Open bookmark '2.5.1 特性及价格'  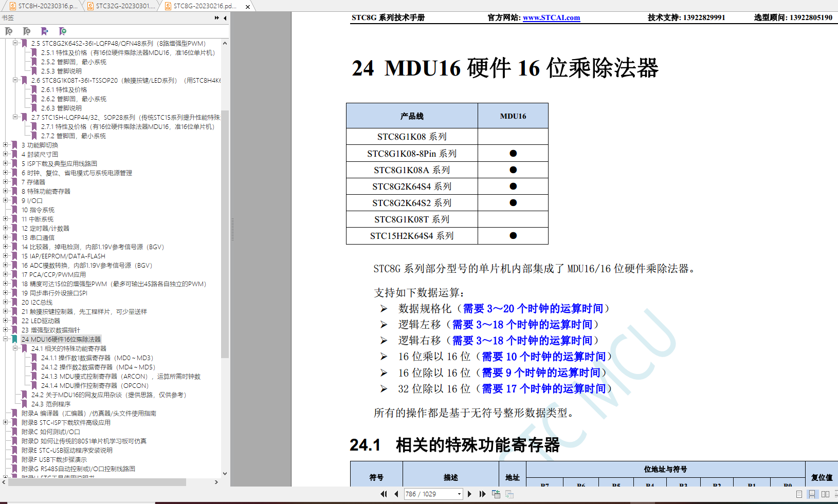click(127, 52)
